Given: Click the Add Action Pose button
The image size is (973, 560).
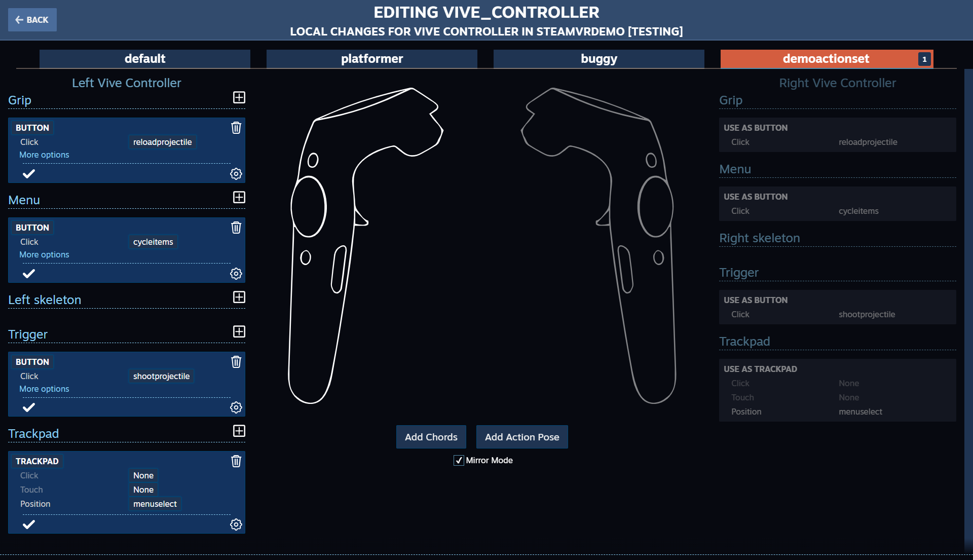Looking at the screenshot, I should click(522, 437).
